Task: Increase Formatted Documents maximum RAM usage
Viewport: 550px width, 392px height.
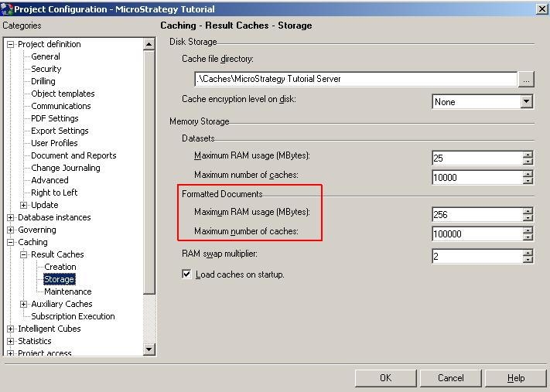Action: coord(528,211)
